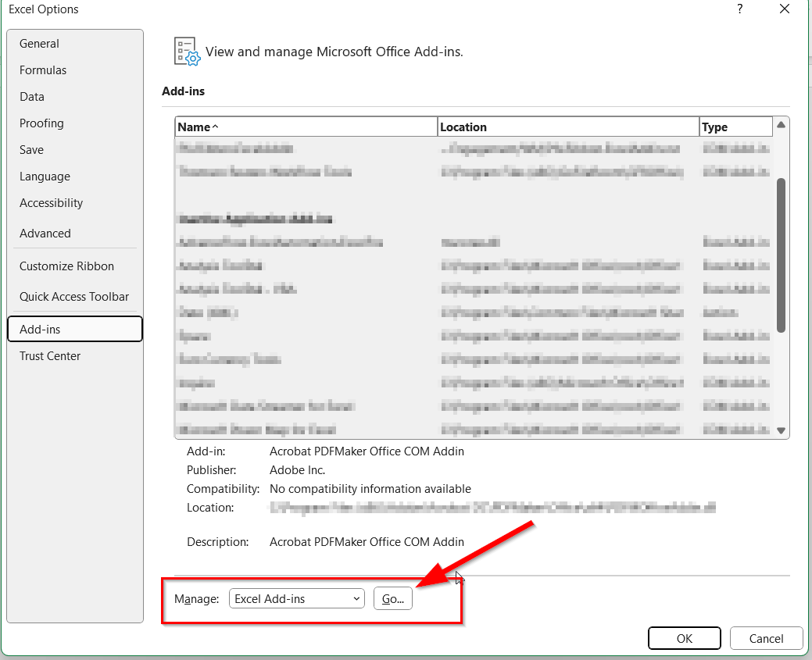The height and width of the screenshot is (660, 812).
Task: Switch to the Formulas category
Action: coord(43,70)
